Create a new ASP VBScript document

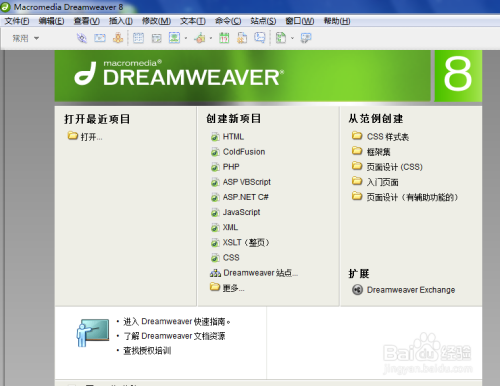pyautogui.click(x=246, y=182)
